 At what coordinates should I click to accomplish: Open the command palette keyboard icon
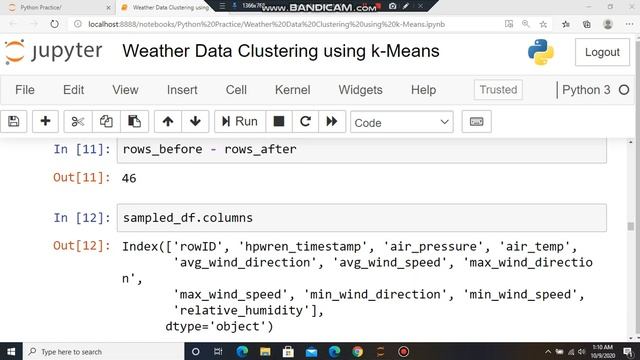point(476,122)
